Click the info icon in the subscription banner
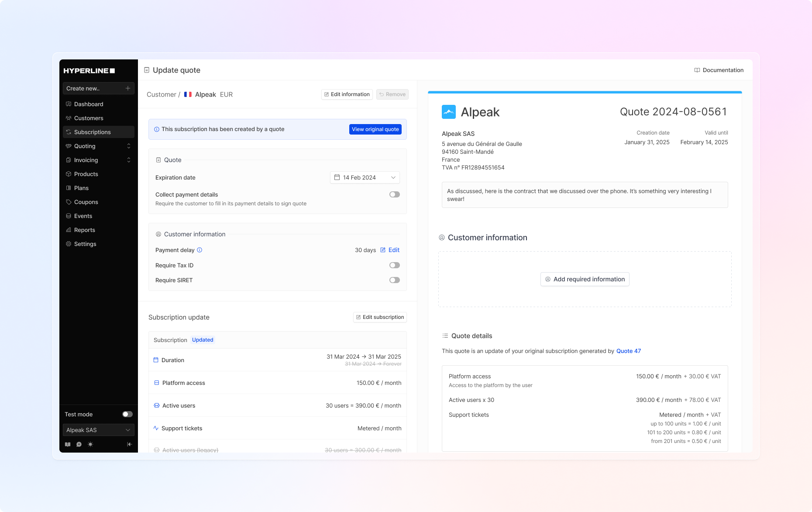 click(x=157, y=129)
